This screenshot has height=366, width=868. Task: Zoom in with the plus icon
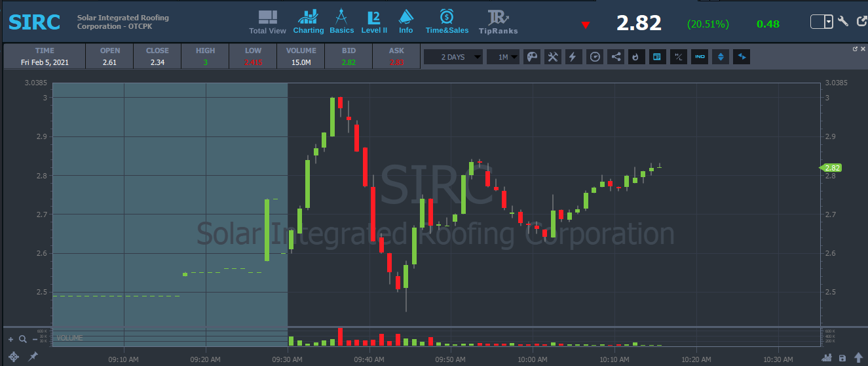pyautogui.click(x=10, y=339)
